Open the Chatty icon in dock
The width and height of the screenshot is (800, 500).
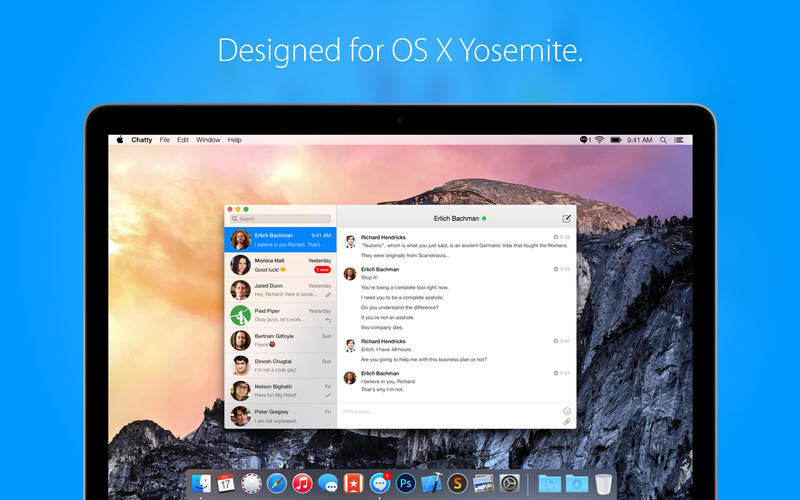(380, 483)
